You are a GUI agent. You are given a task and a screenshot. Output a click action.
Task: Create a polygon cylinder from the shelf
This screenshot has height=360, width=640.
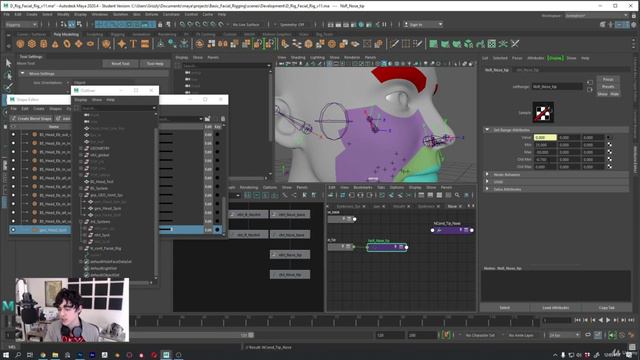44,44
